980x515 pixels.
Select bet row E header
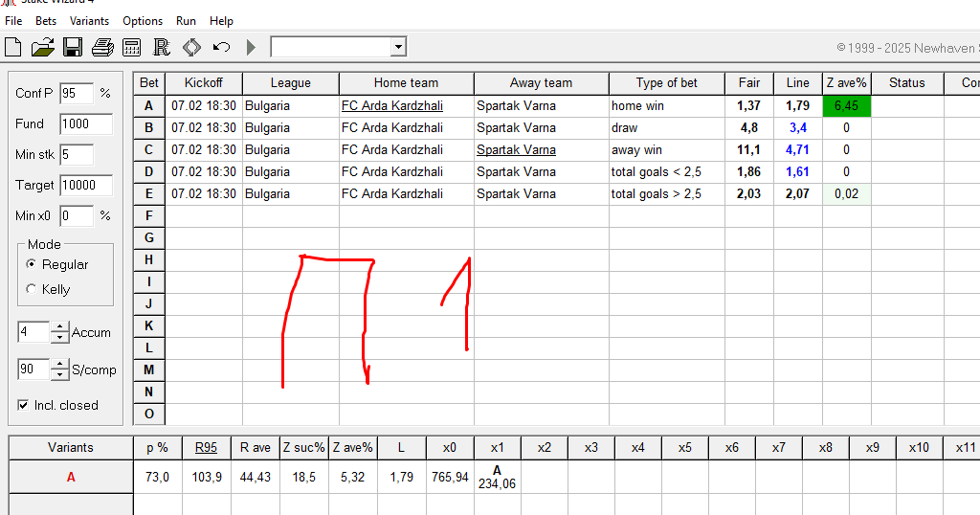pos(148,193)
